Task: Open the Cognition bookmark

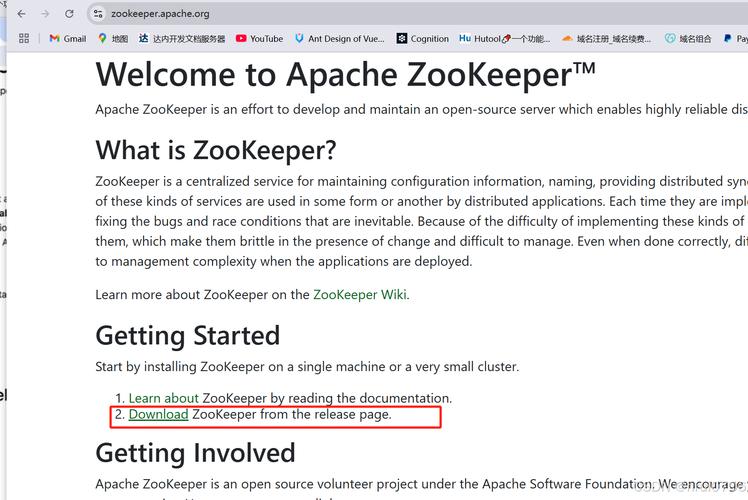Action: pos(423,39)
